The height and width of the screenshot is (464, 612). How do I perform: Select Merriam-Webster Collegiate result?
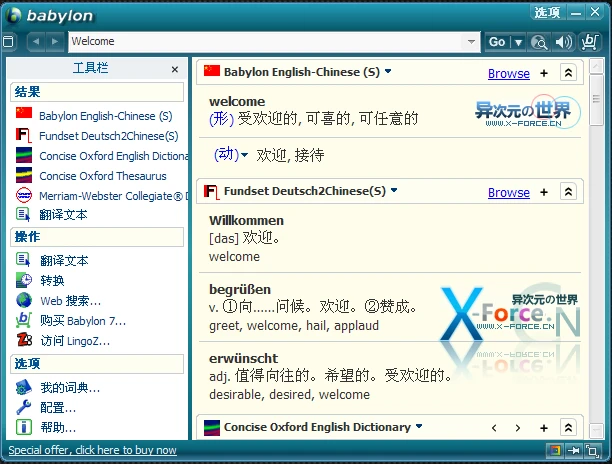114,196
